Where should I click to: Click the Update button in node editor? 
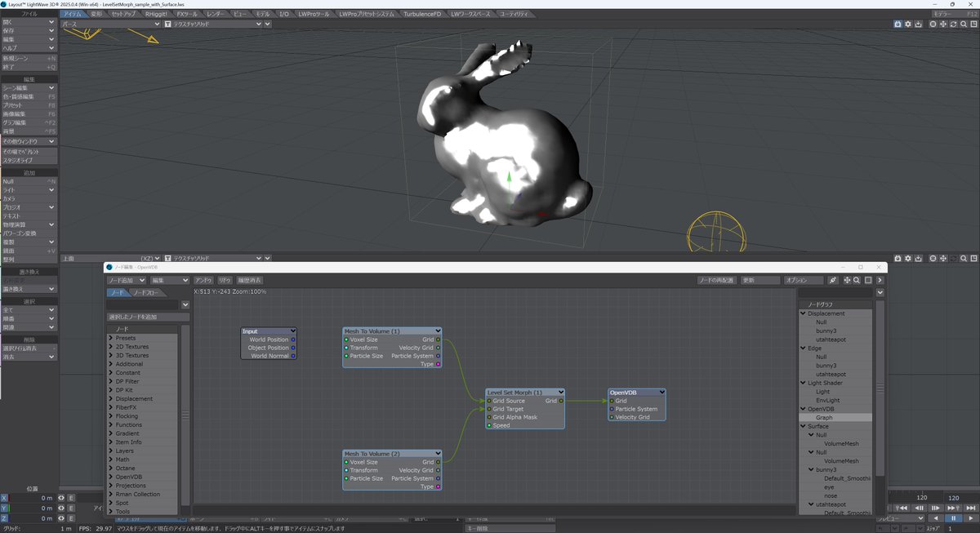point(760,280)
